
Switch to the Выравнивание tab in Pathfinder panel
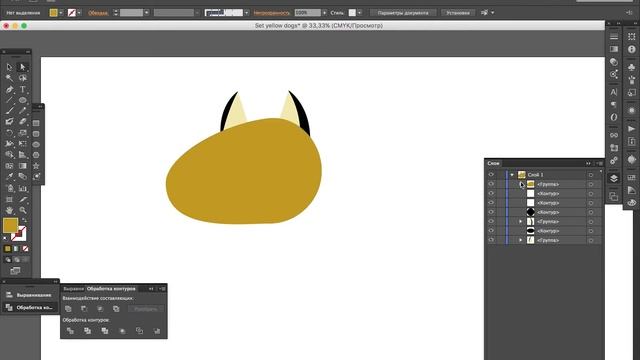(x=73, y=289)
